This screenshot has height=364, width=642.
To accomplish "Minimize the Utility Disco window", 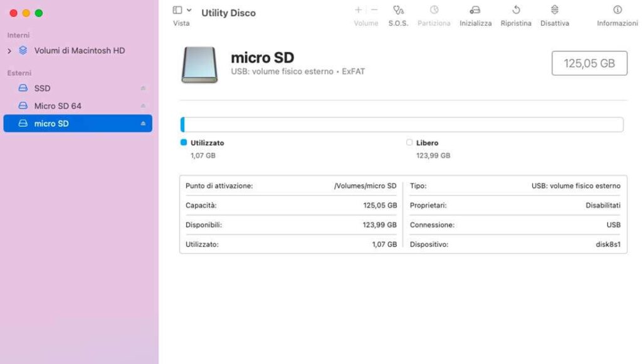I will pyautogui.click(x=26, y=13).
